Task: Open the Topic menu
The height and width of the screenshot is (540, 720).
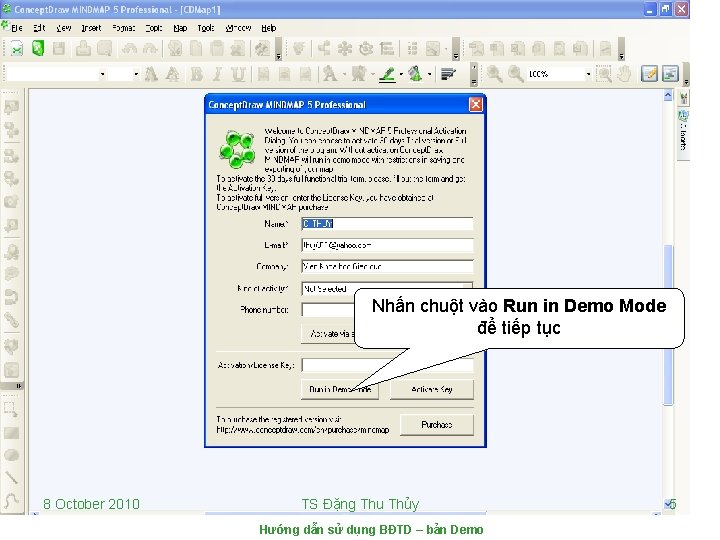Action: point(154,28)
